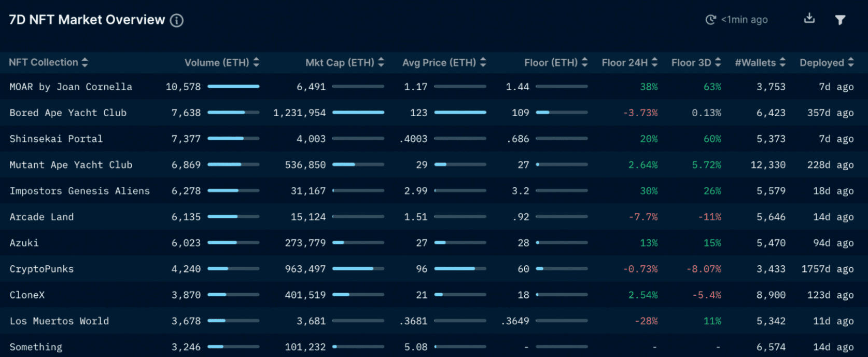868x357 pixels.
Task: Sort table by Volume (ETH) arrows
Action: tap(256, 63)
